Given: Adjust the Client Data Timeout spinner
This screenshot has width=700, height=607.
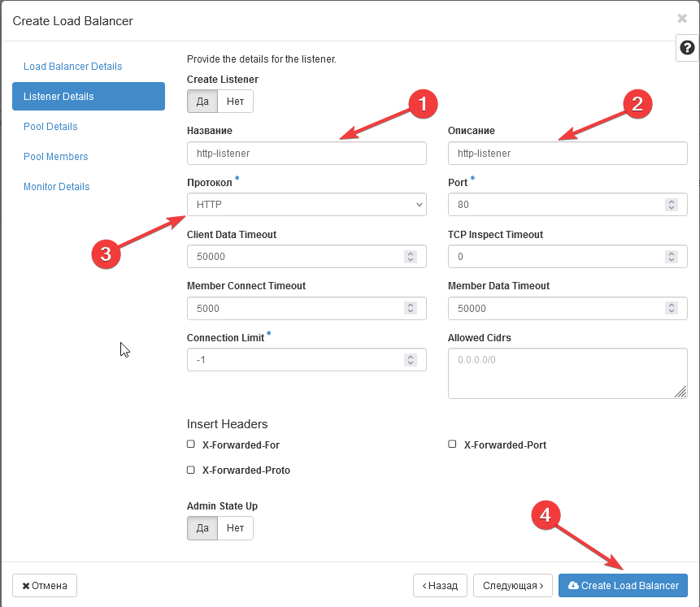Looking at the screenshot, I should pos(410,257).
